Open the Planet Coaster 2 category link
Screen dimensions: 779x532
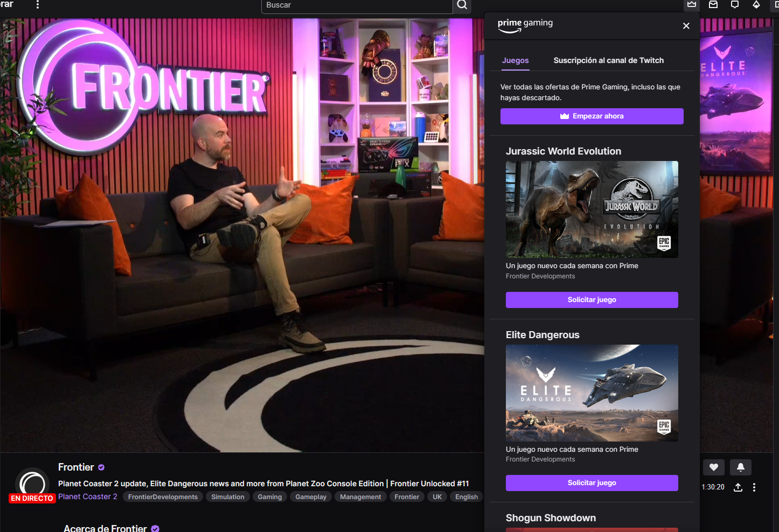[x=88, y=496]
